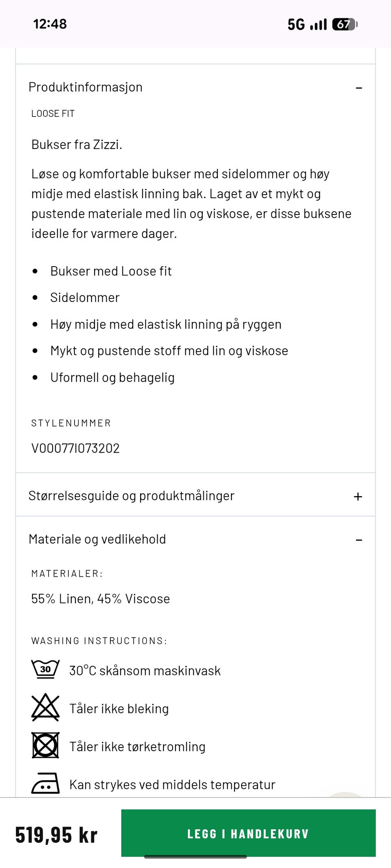The height and width of the screenshot is (868, 391).
Task: Click the plus beside the size guide section
Action: click(358, 496)
